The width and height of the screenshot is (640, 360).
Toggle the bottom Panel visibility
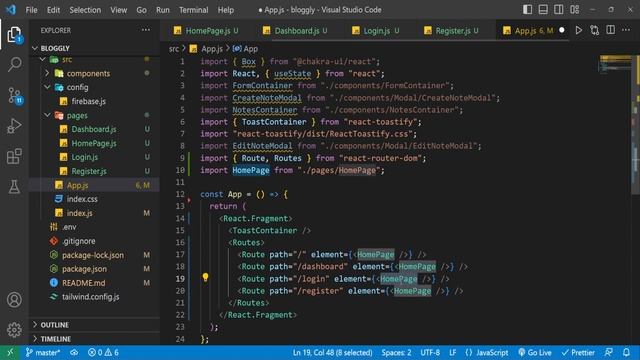tap(543, 9)
